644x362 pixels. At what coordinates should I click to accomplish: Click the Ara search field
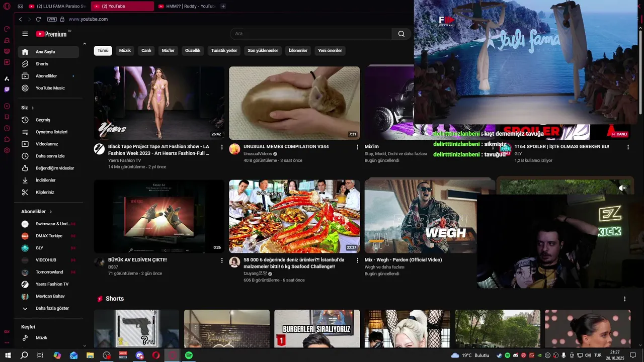tap(311, 34)
